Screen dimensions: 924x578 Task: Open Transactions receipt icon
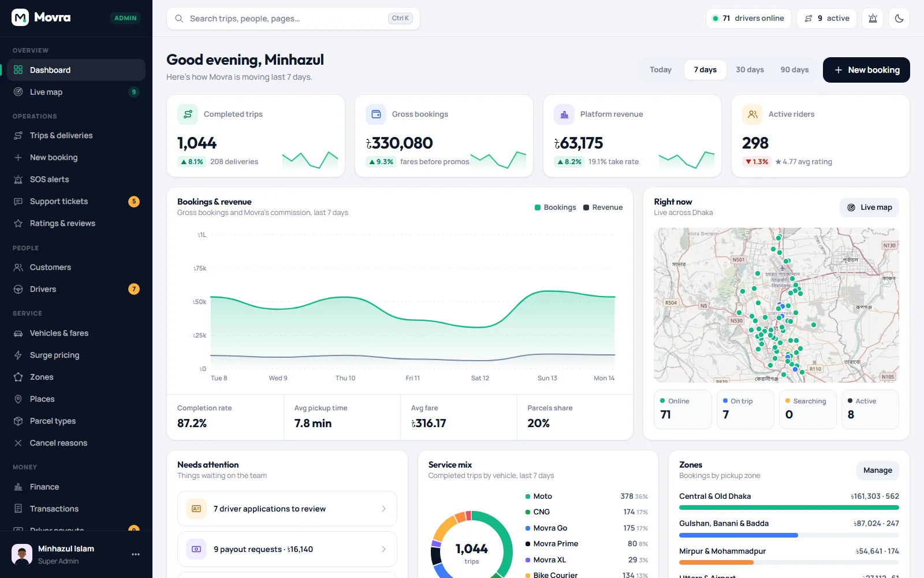coord(18,509)
